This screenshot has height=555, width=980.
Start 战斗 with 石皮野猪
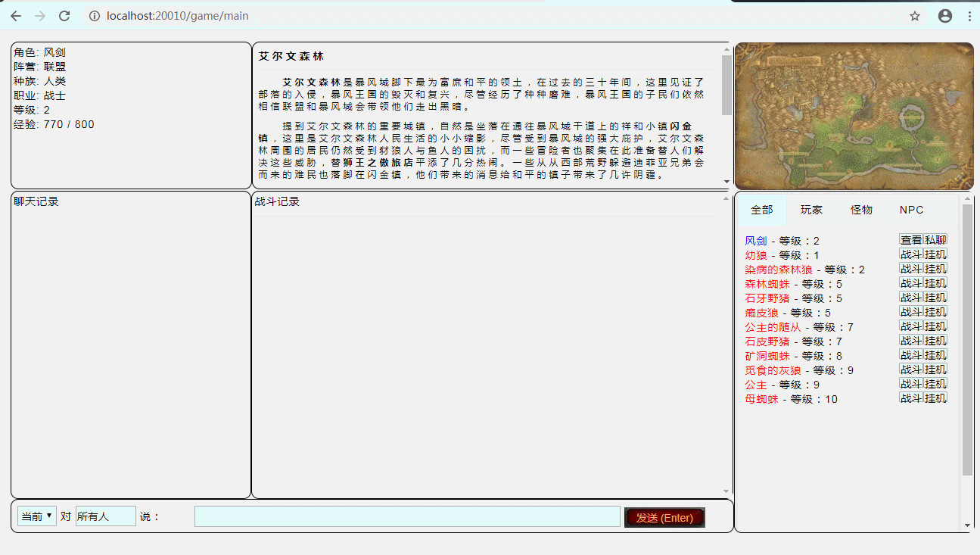tap(911, 340)
